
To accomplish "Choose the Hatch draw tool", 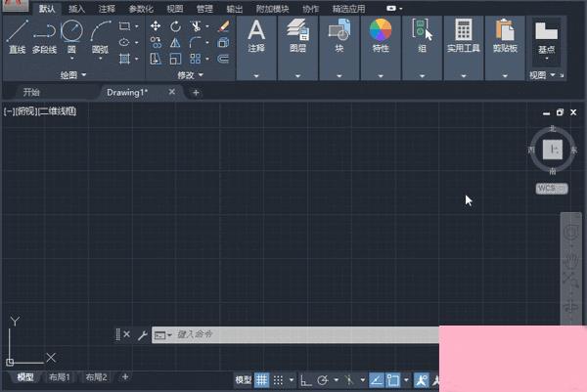I will pos(124,59).
